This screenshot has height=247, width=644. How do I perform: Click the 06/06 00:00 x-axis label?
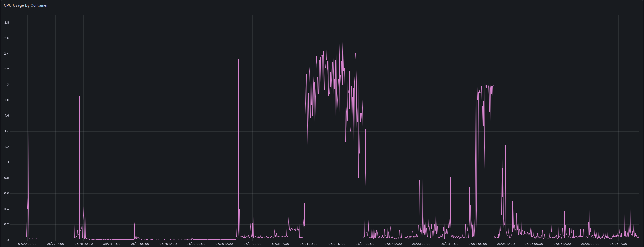tap(590, 244)
